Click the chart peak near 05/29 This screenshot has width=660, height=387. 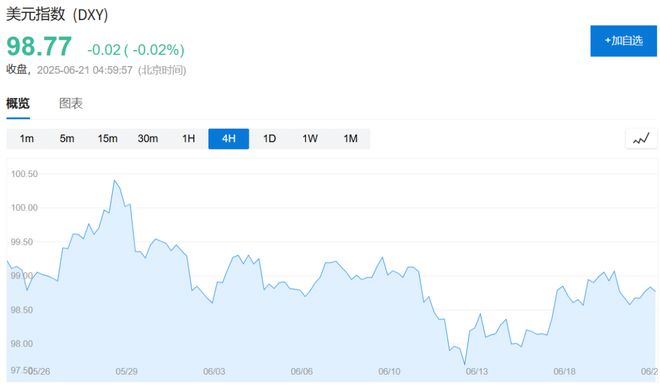point(114,180)
